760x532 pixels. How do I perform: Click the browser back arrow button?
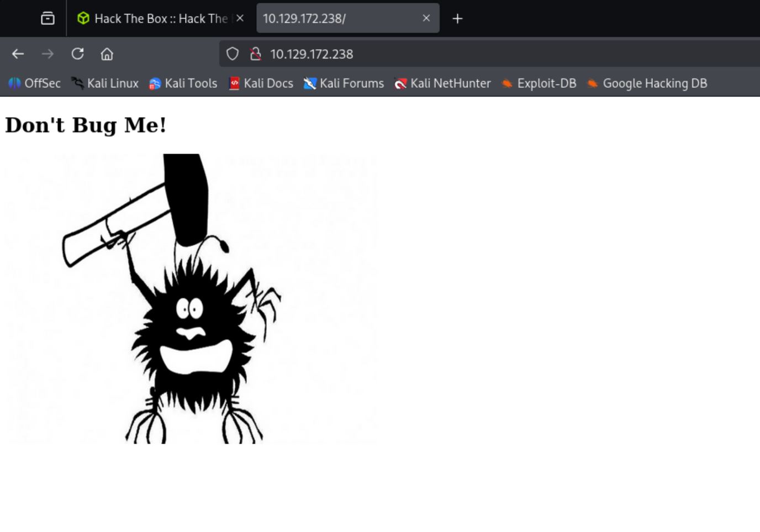(x=18, y=54)
